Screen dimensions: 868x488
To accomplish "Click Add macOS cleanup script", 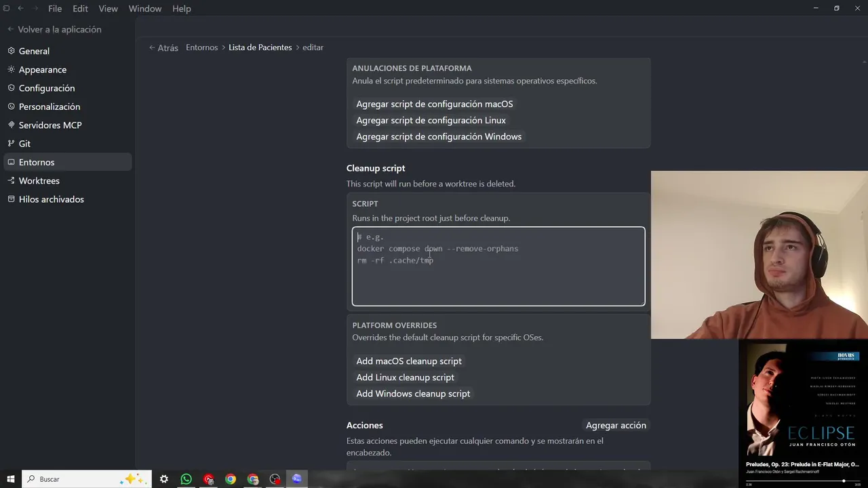I will [x=409, y=361].
